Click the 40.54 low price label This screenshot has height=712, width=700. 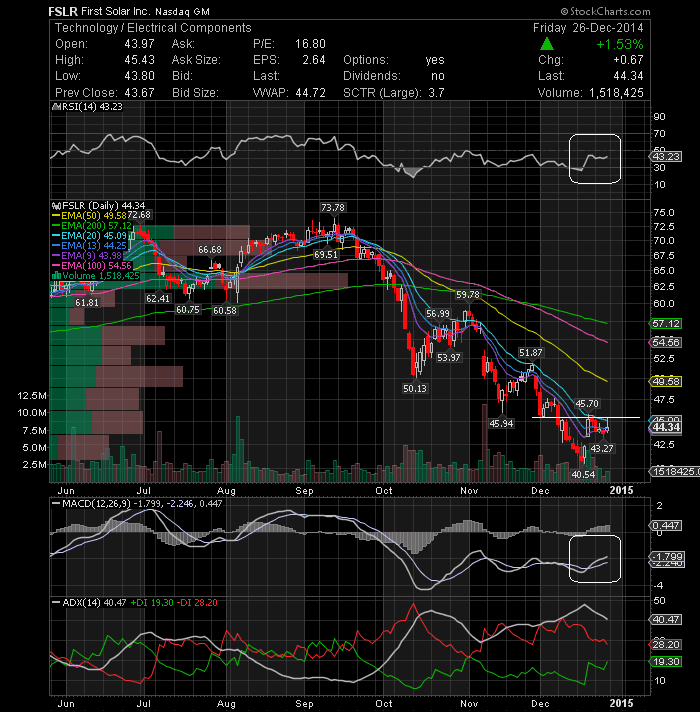(x=583, y=475)
